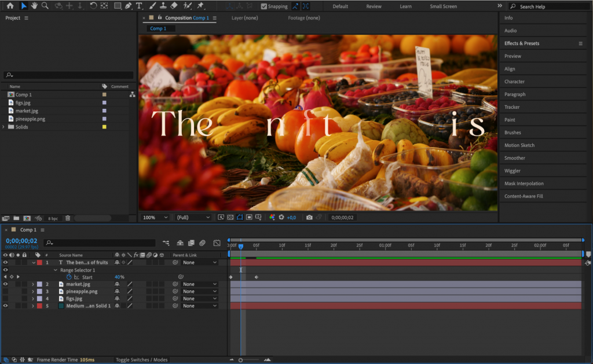Select the Type tool
593x364 pixels.
139,6
